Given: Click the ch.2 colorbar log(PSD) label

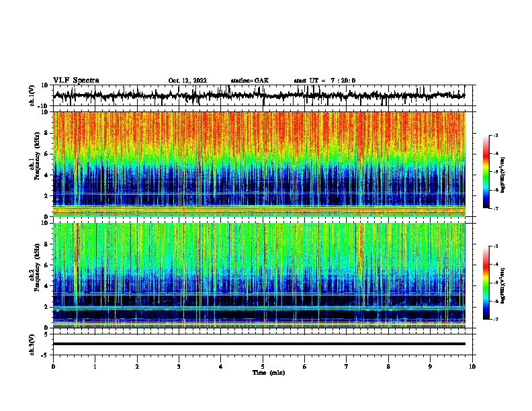Looking at the screenshot, I should (502, 286).
